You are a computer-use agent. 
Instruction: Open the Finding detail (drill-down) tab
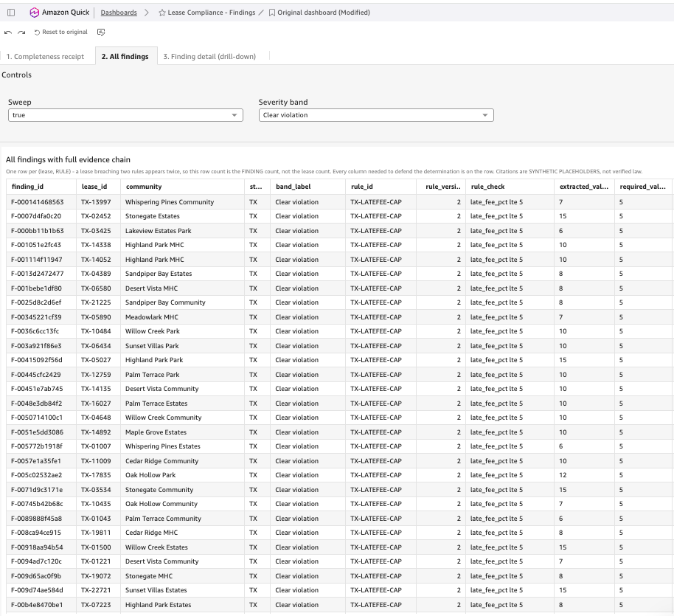click(x=209, y=56)
